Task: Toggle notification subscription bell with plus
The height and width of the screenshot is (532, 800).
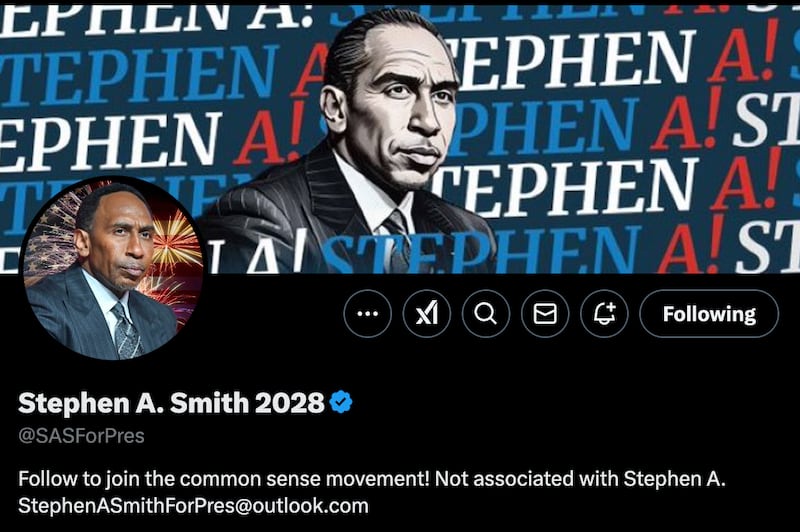Action: pyautogui.click(x=604, y=313)
